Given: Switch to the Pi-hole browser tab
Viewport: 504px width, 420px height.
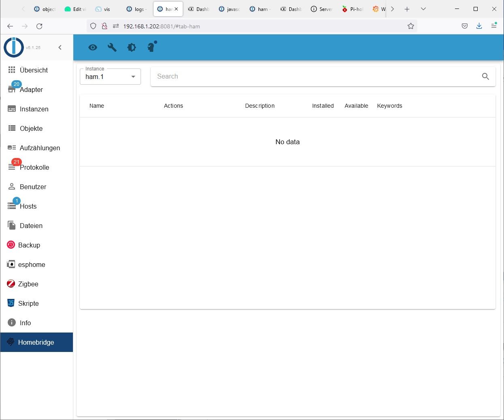Looking at the screenshot, I should [352, 9].
